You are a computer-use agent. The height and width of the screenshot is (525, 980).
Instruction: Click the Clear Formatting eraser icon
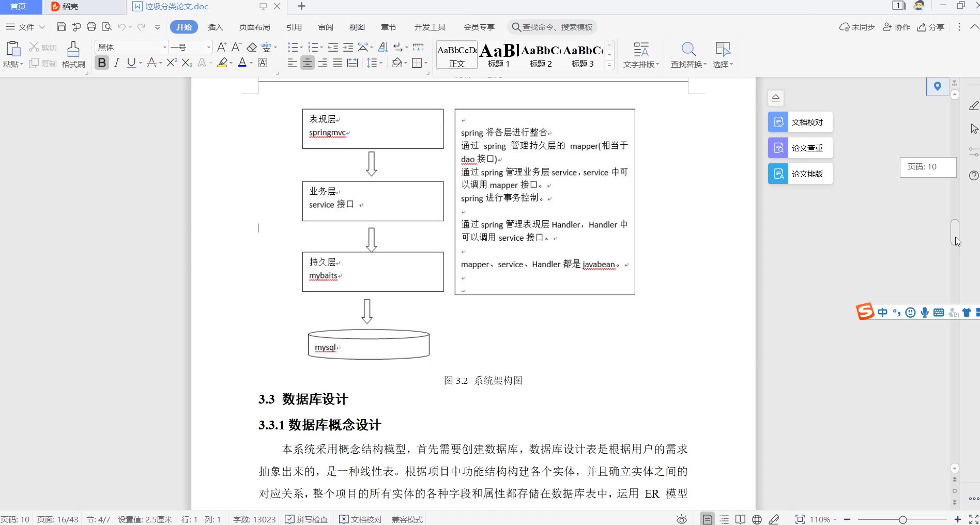[252, 47]
